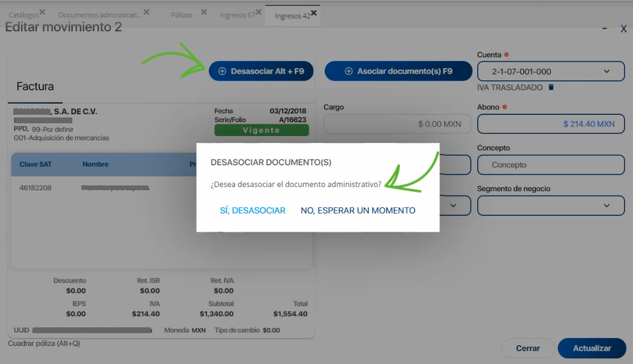633x364 pixels.
Task: Confirm with SÍ, DESASOCIAR
Action: [x=252, y=210]
